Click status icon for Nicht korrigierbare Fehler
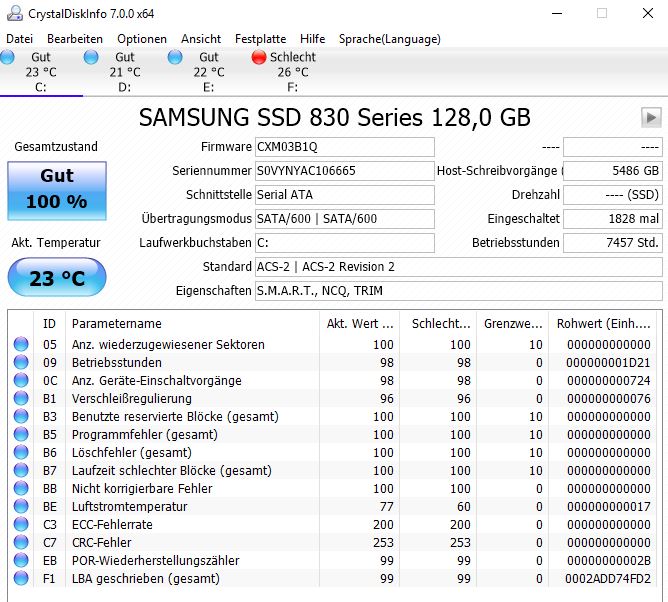The width and height of the screenshot is (668, 602). click(x=21, y=488)
